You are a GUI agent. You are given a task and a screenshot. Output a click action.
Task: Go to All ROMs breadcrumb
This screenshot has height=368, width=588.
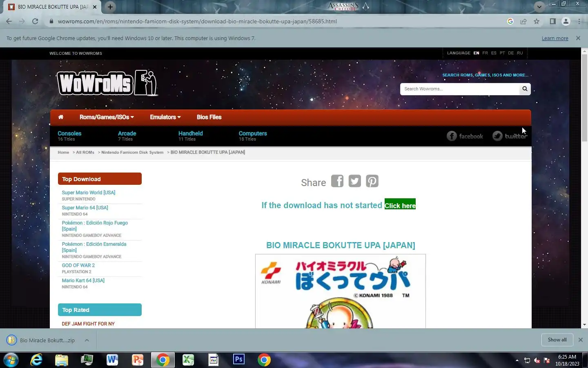tap(85, 152)
